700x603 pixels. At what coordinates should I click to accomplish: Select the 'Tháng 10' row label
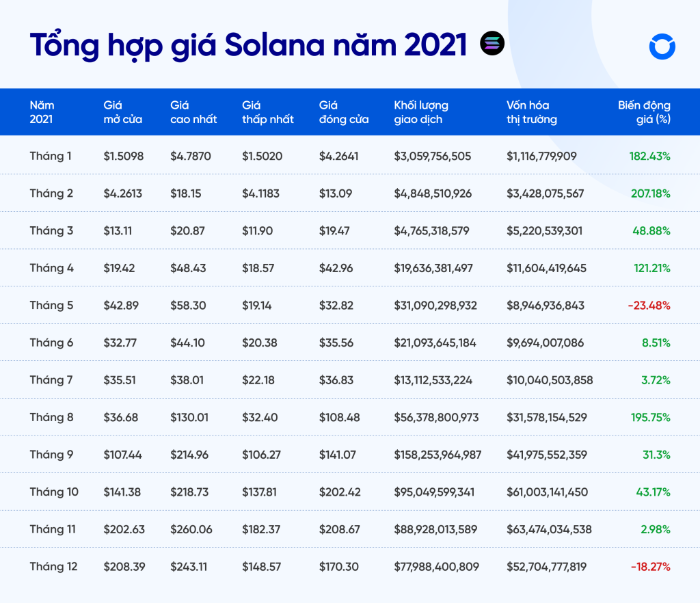point(54,492)
